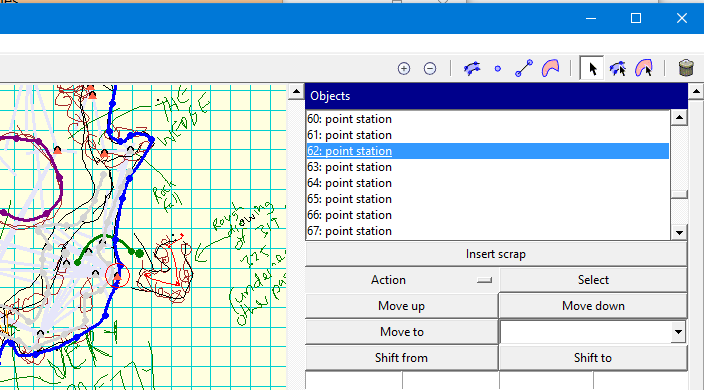
Task: Click the Insert scrap button
Action: tap(496, 254)
